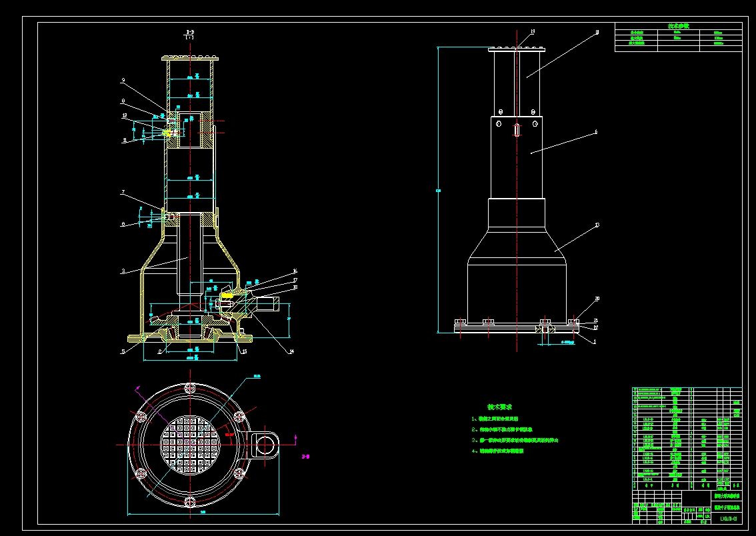Select technical requirement line numbered 3
The image size is (756, 536).
pyautogui.click(x=515, y=440)
